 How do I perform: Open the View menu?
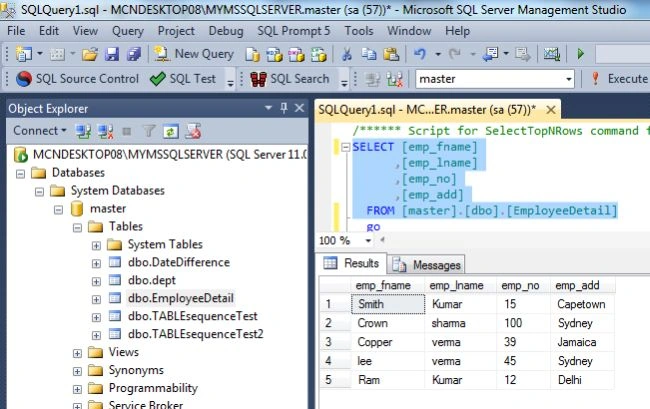click(x=85, y=31)
